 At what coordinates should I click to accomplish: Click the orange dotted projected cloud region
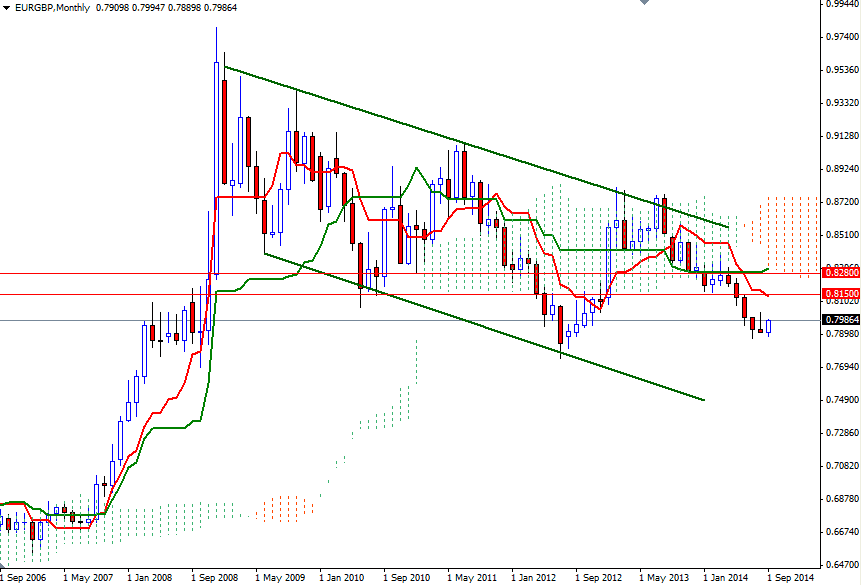pyautogui.click(x=790, y=230)
